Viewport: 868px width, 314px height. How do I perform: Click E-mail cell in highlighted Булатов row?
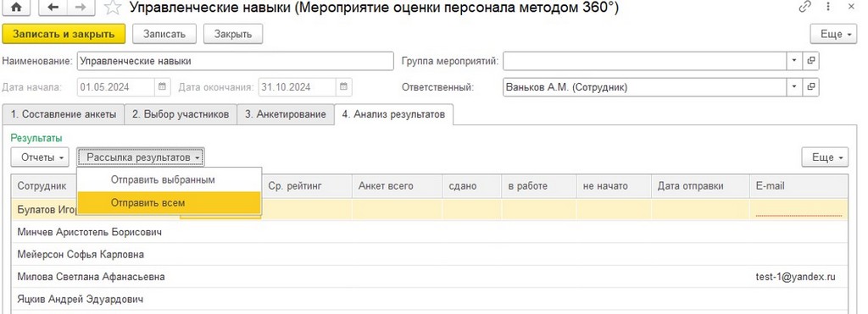[x=798, y=210]
